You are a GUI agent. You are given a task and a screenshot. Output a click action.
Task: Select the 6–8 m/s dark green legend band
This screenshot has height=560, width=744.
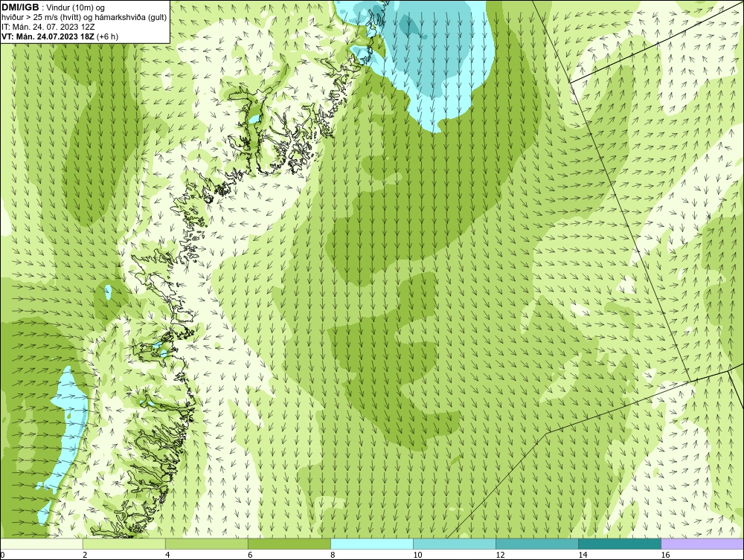289,544
